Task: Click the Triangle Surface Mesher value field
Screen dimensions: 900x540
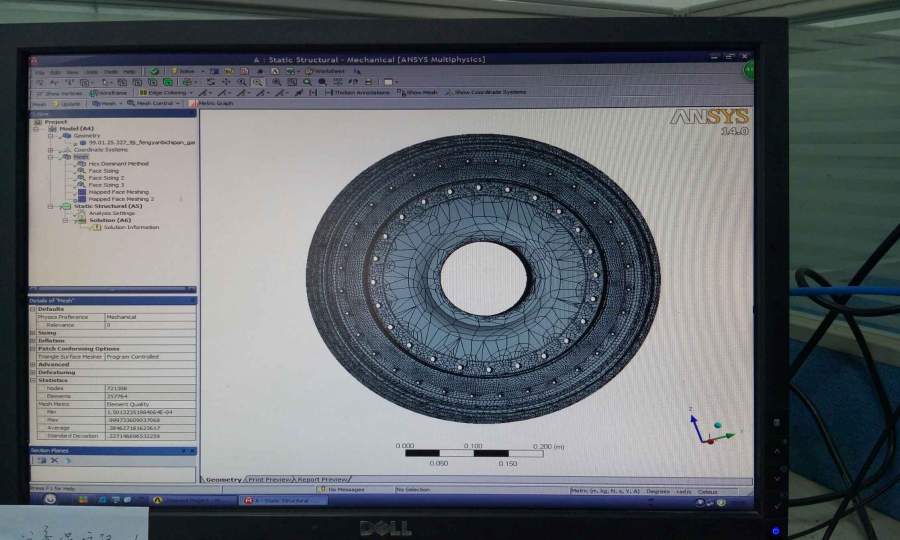Action: pos(150,356)
